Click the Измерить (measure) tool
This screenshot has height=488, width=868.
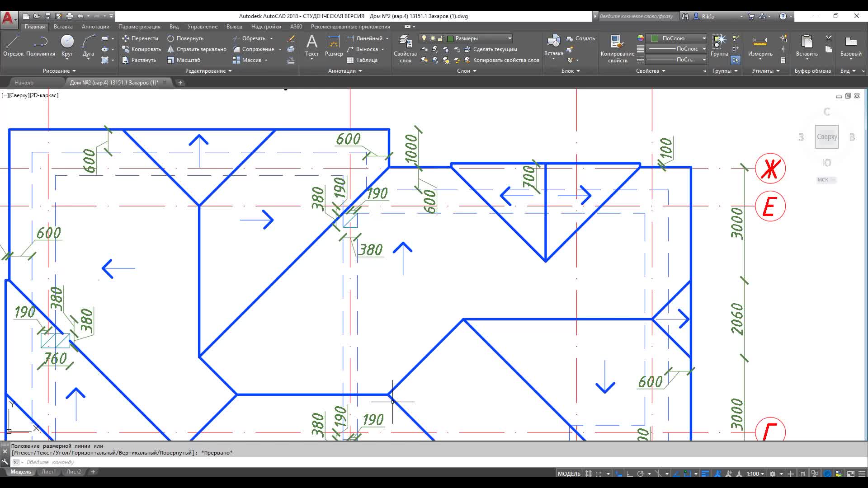point(760,46)
